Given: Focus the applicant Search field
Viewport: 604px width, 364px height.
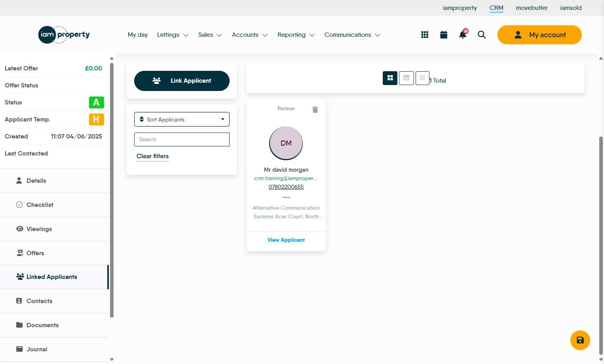Looking at the screenshot, I should click(x=182, y=140).
